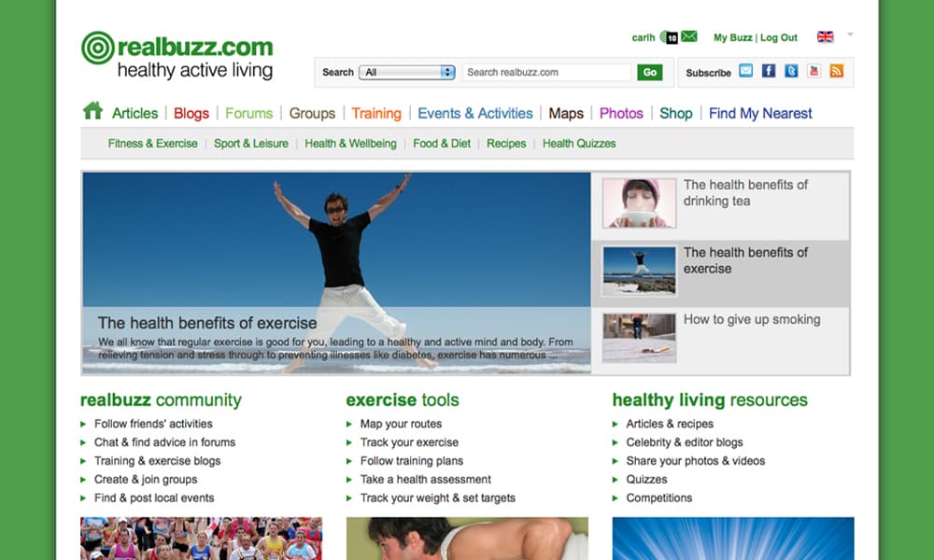Open 'How to give up smoking' headline
This screenshot has width=934, height=560.
[752, 319]
